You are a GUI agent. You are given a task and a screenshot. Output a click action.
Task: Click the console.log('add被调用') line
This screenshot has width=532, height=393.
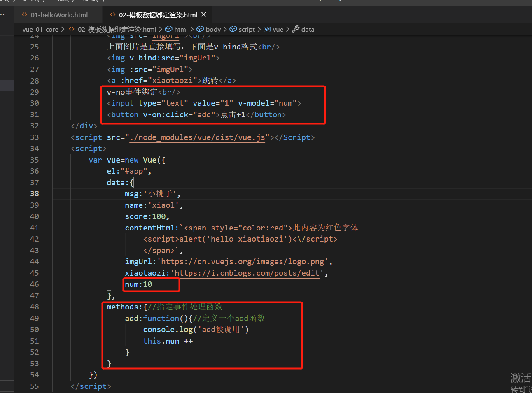tap(196, 330)
